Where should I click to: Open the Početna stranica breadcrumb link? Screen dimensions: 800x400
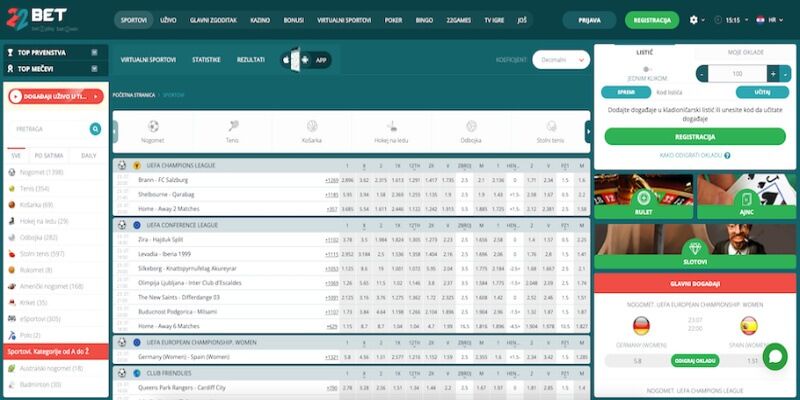(134, 95)
